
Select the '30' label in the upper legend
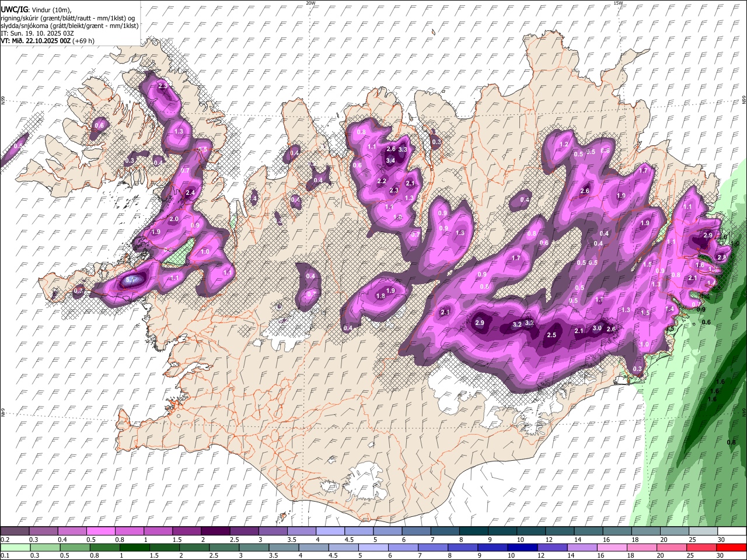coord(721,540)
